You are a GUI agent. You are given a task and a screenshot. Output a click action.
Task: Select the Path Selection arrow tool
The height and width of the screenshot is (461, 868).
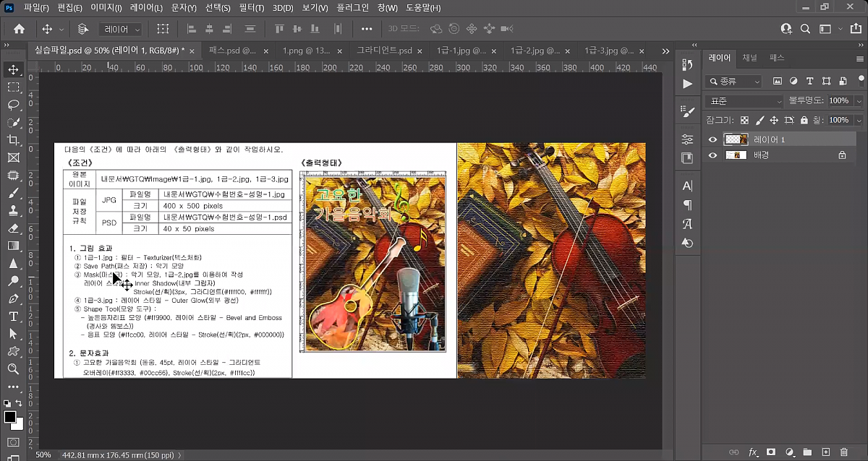(13, 334)
